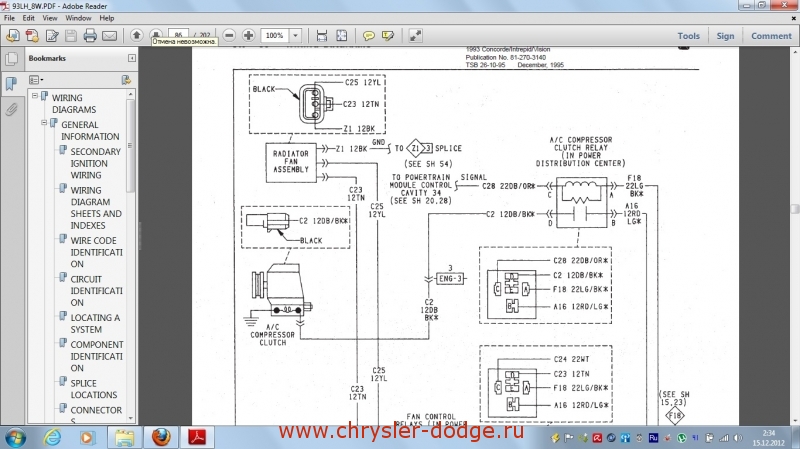Screen dimensions: 800x449
Task: Open the bookmarks options menu dropdown
Action: pos(36,80)
